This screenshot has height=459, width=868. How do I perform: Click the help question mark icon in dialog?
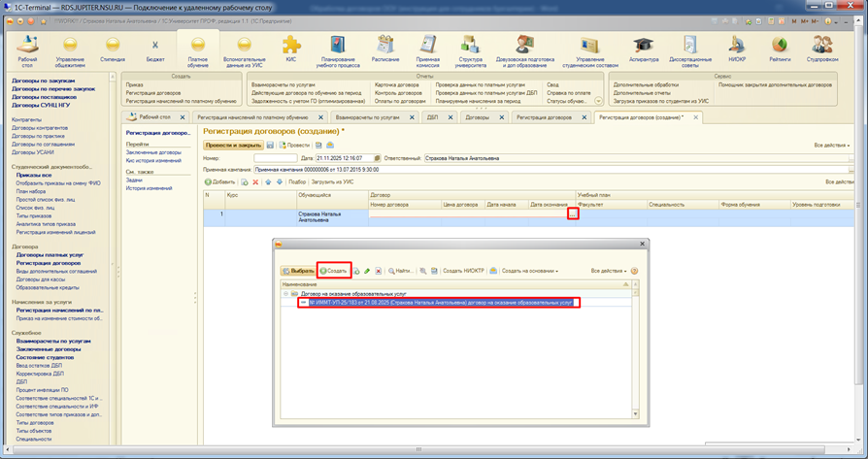[634, 271]
